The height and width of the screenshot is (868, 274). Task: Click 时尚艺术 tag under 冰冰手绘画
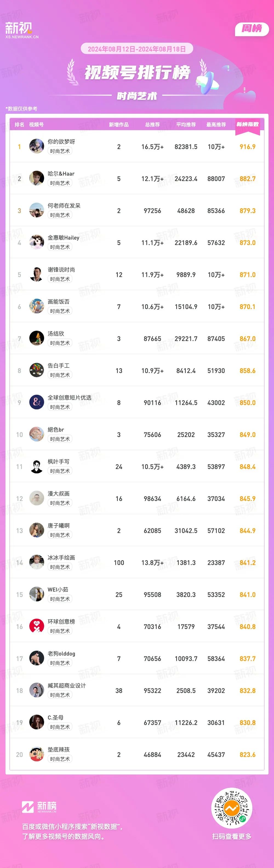click(60, 567)
